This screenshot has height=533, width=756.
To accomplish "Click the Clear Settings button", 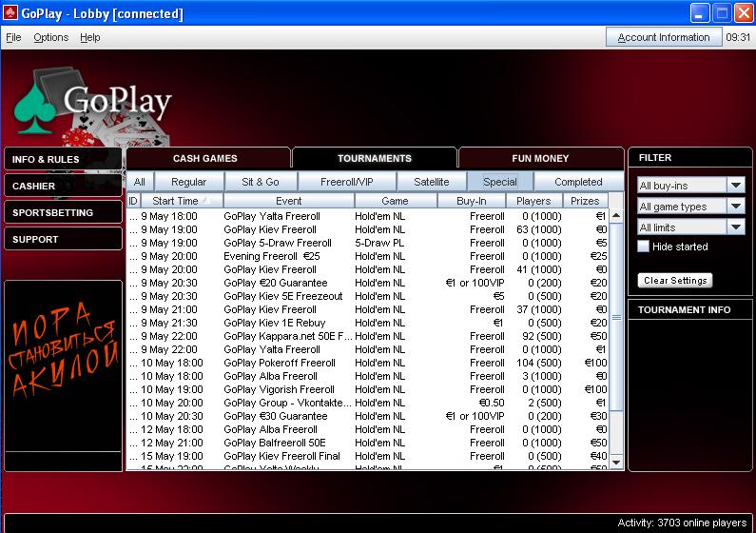I will click(675, 280).
